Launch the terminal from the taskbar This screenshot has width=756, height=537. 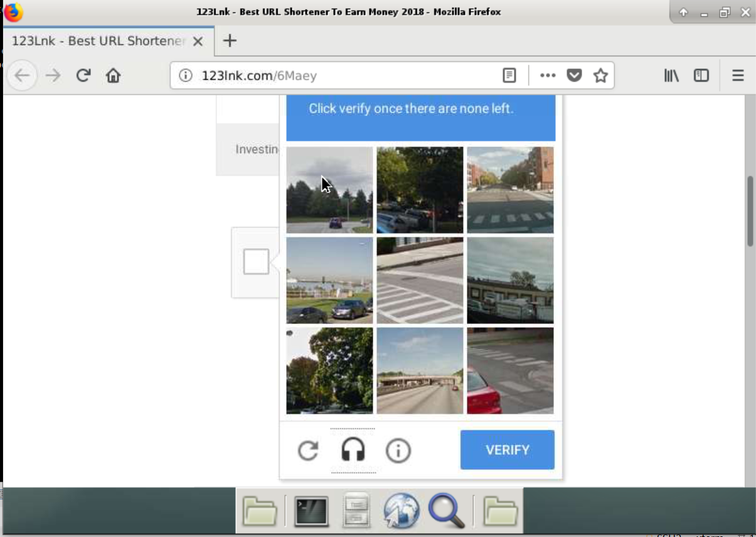[x=311, y=511]
